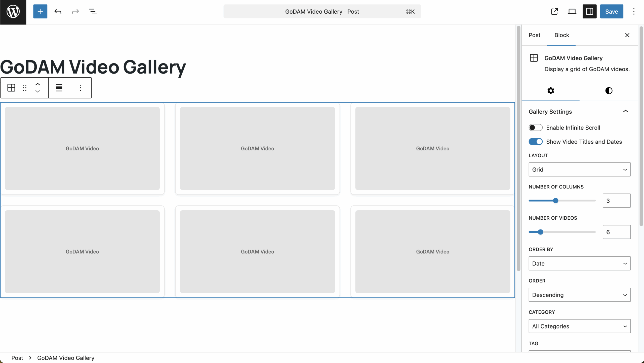Screen dimensions: 644x363
Task: Click the Gallery Settings heading
Action: [x=550, y=112]
